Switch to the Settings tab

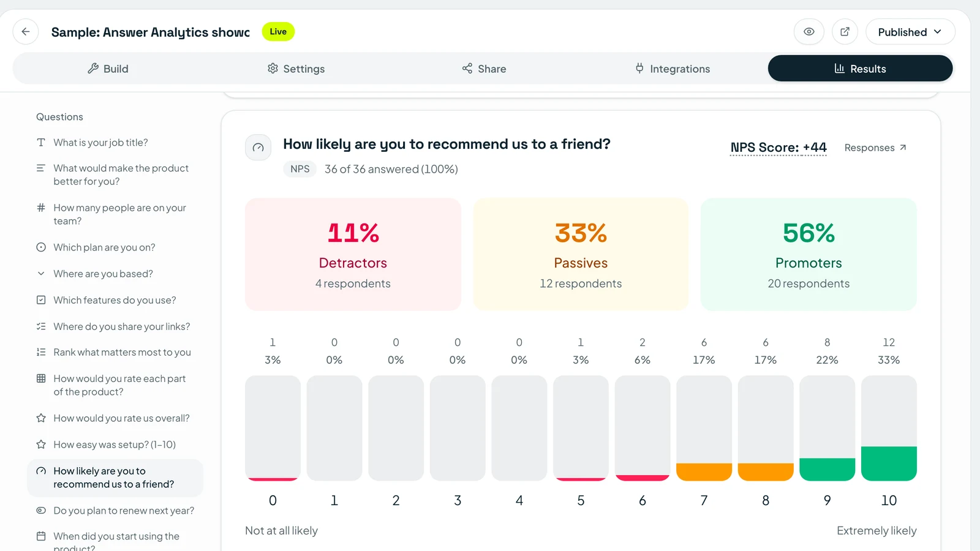coord(296,69)
